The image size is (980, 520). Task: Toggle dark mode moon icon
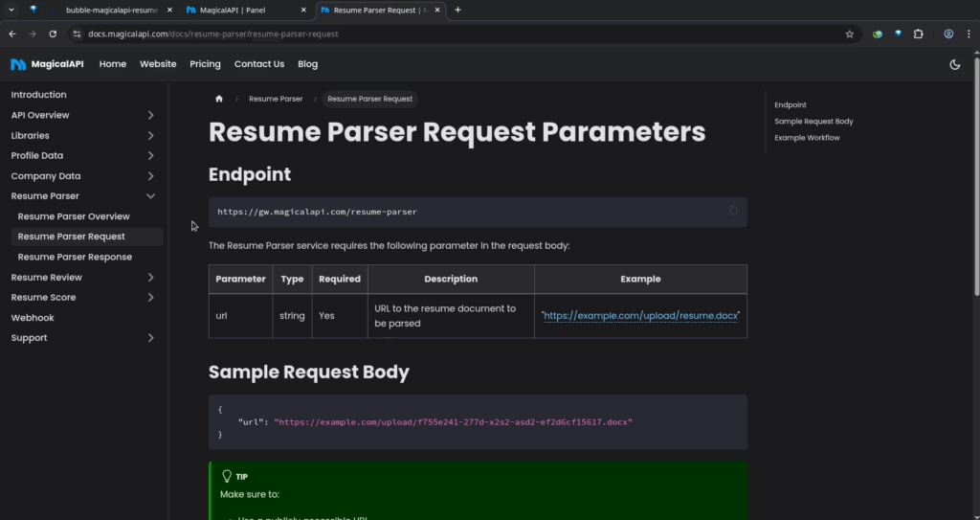[x=954, y=64]
